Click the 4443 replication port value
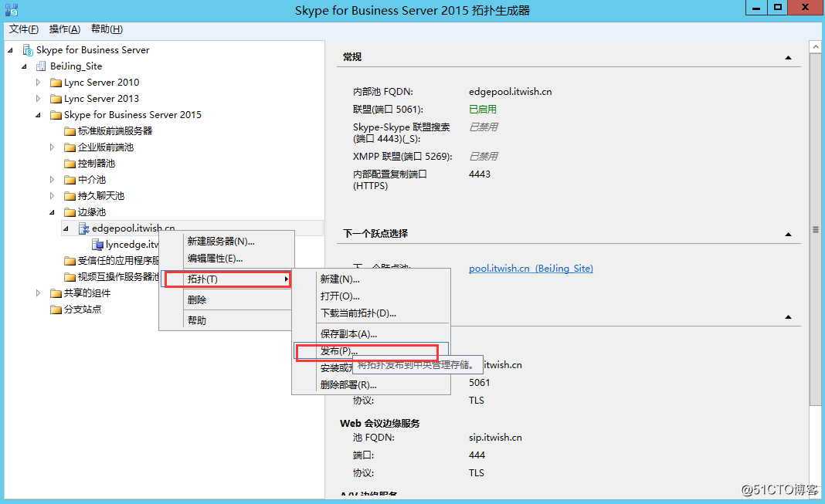This screenshot has height=504, width=825. 480,174
